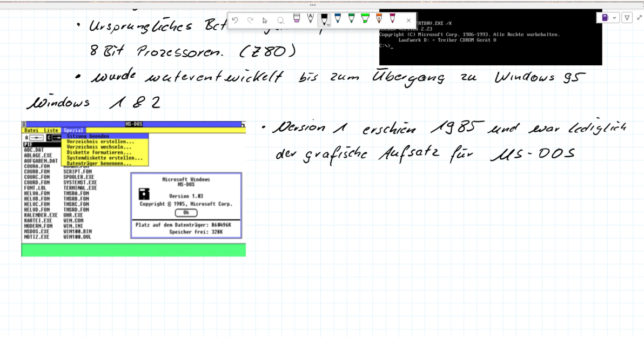Select the black DOS console image
Screen dimensions: 644x337
(x=491, y=37)
